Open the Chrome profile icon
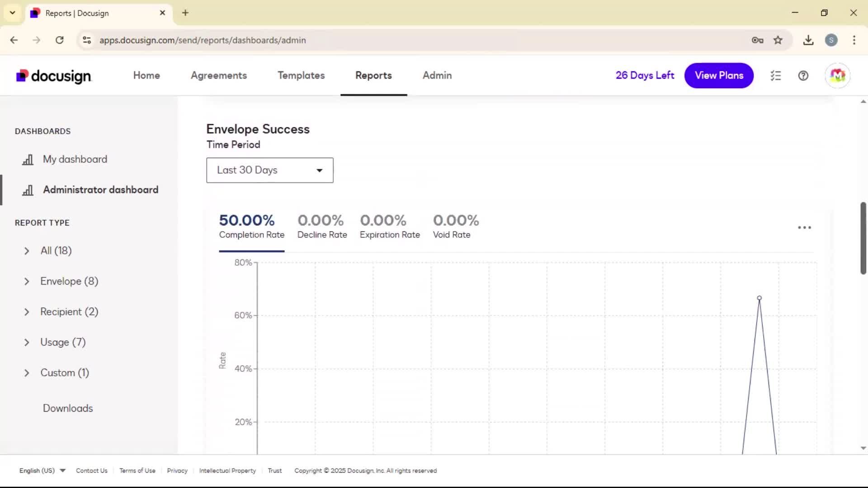868x488 pixels. [831, 40]
